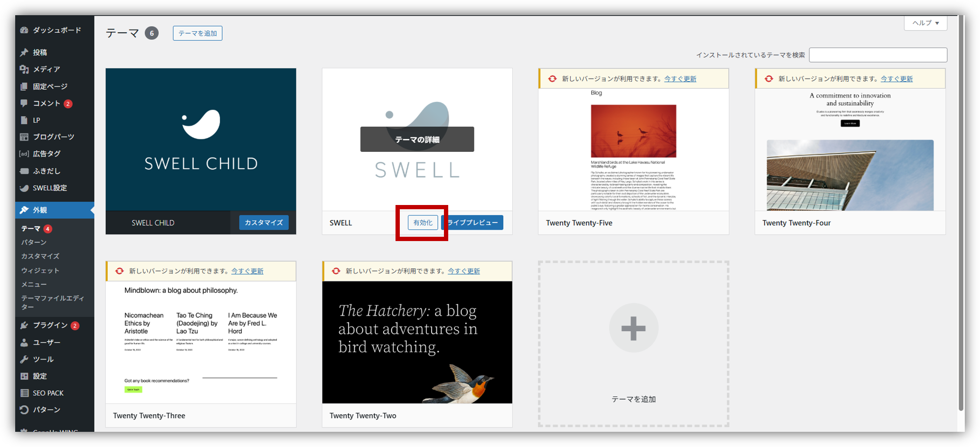This screenshot has width=980, height=447.
Task: Activate SWELL theme with 有効化 button
Action: 423,223
